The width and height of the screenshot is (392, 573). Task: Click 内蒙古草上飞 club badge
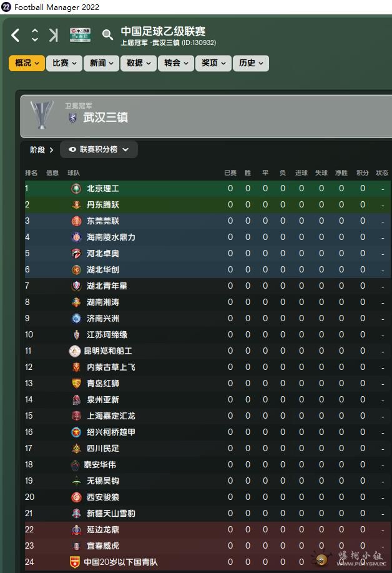76,367
